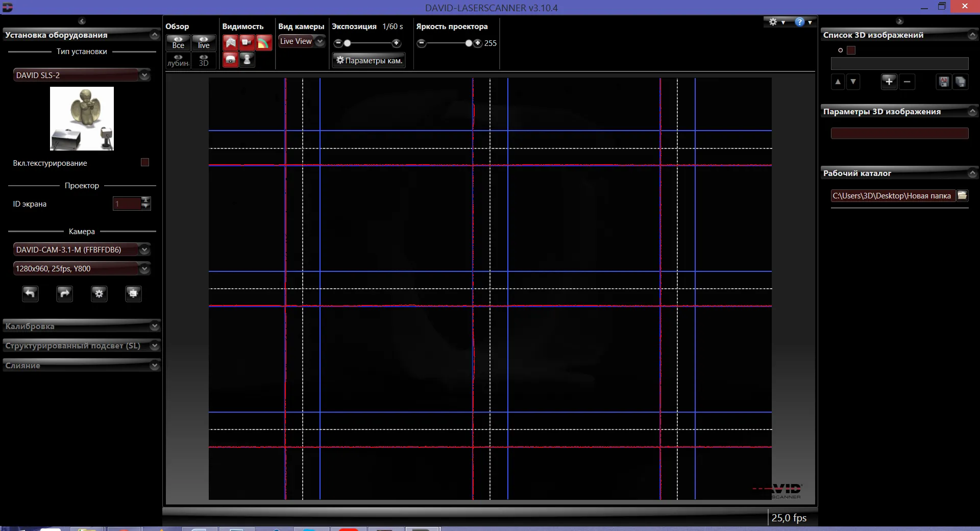Toggle the object figure visibility icon
Screen dimensions: 980x531
point(247,59)
